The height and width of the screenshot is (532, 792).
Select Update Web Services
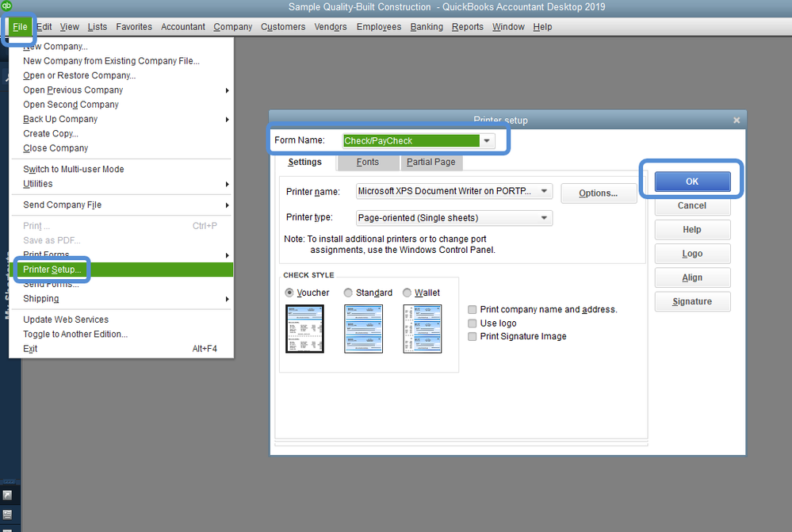tap(121, 320)
